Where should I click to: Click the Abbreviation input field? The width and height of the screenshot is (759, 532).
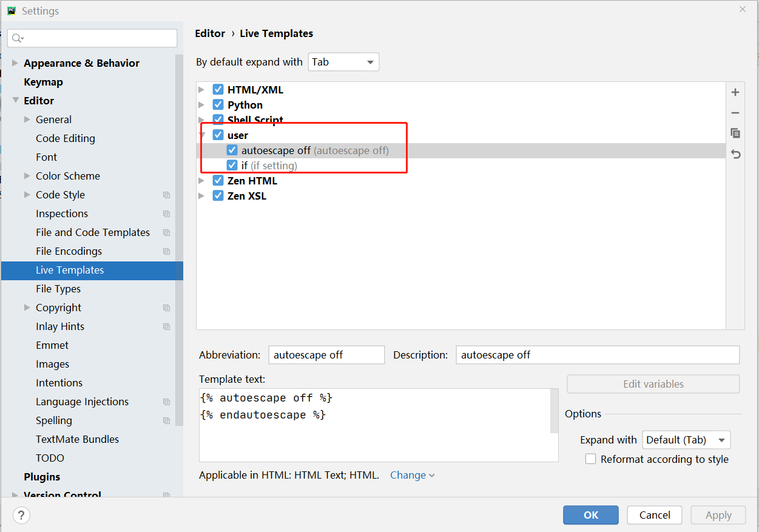click(326, 354)
